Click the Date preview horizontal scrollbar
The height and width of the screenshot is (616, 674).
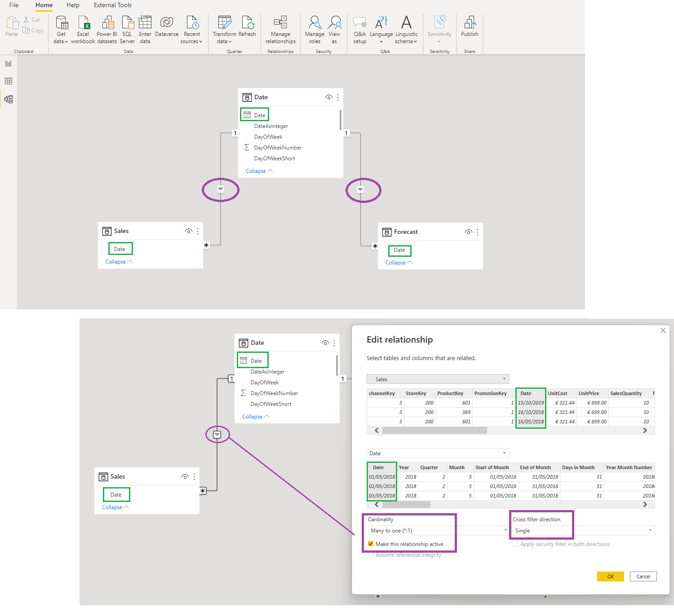pos(406,505)
